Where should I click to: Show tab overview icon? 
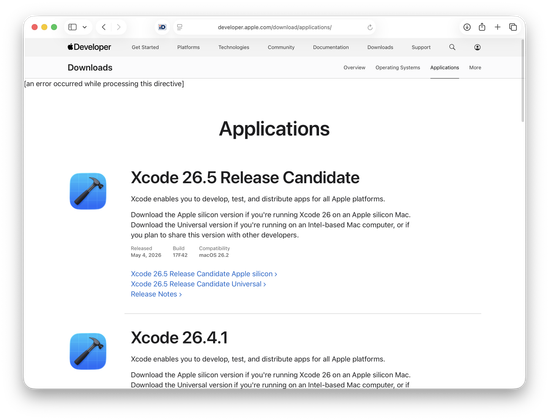(x=513, y=27)
